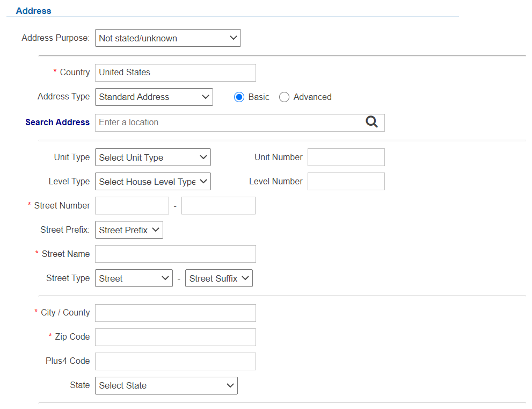Click the Country input field
The image size is (532, 409).
click(175, 73)
